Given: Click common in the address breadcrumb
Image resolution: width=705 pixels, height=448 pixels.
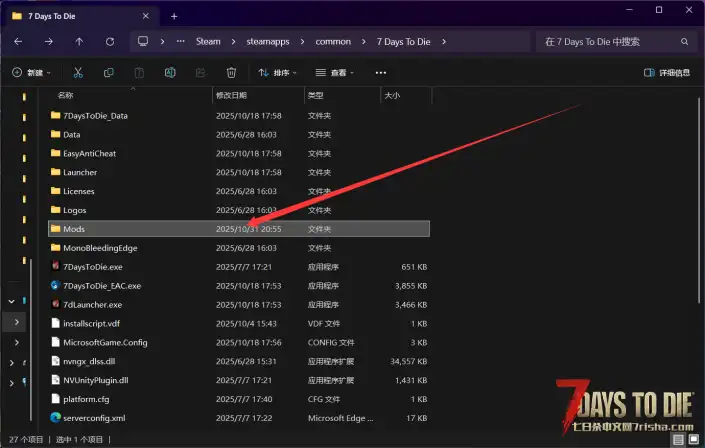Looking at the screenshot, I should point(333,41).
